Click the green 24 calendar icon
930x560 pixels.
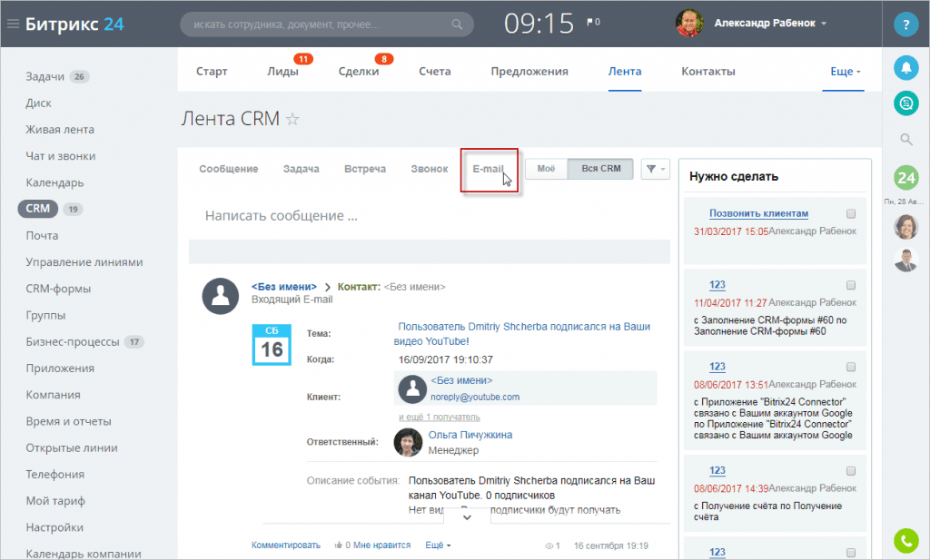(x=905, y=177)
